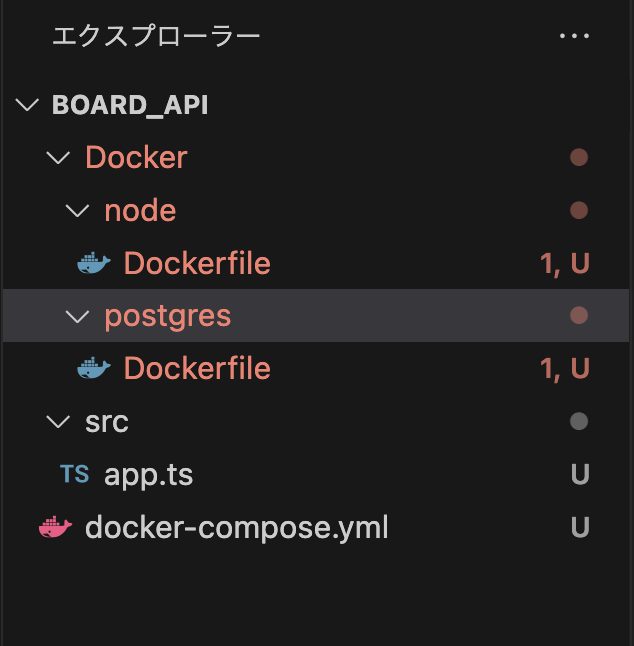634x646 pixels.
Task: Open the Explorer more actions ellipsis menu
Action: click(574, 36)
